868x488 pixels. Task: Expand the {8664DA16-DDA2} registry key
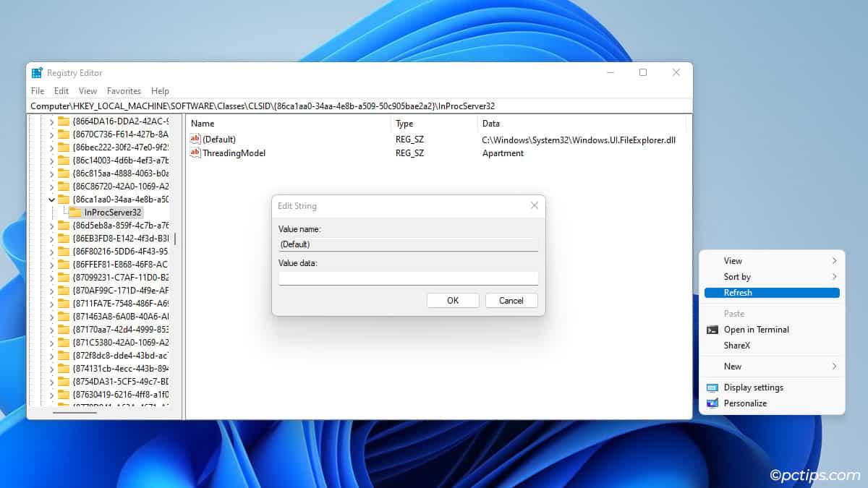51,123
